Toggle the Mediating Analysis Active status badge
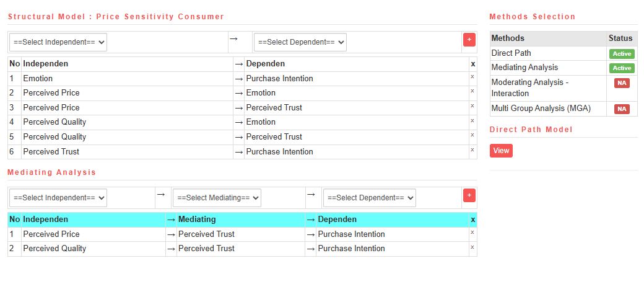644x289 pixels. pos(622,68)
